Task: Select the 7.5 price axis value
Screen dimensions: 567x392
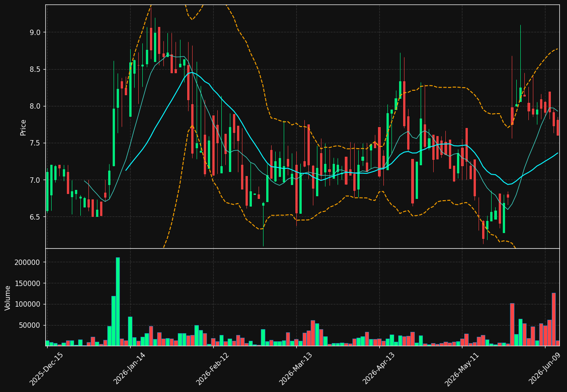Action: click(35, 143)
